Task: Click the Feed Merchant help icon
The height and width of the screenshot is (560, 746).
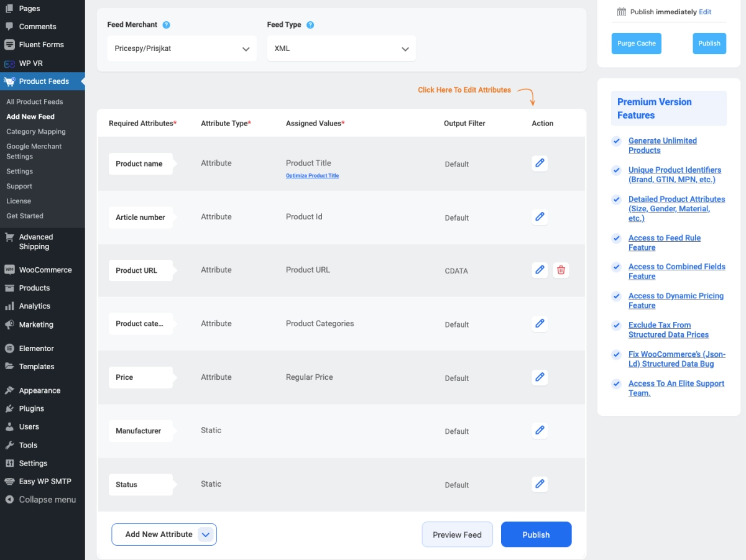Action: point(167,25)
